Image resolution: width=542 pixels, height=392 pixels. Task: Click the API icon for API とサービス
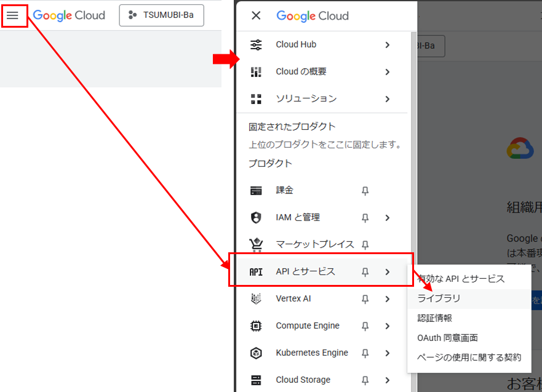[256, 272]
